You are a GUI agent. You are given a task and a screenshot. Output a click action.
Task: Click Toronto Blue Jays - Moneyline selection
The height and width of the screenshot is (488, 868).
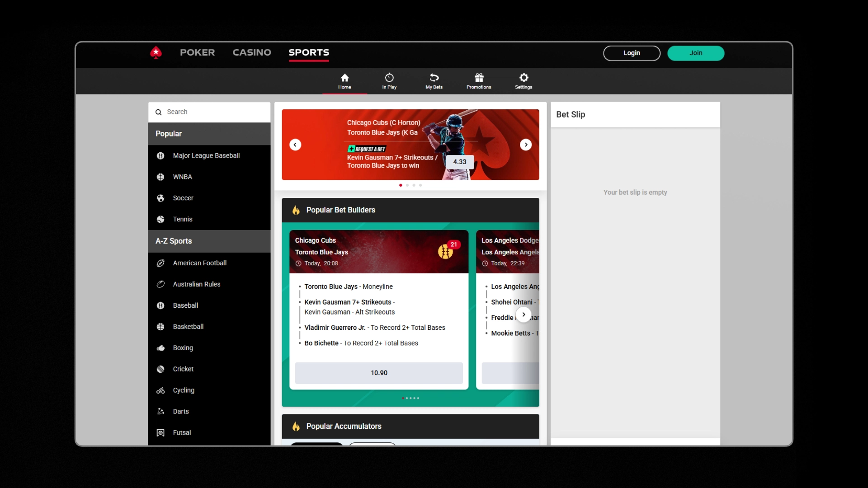click(x=349, y=287)
